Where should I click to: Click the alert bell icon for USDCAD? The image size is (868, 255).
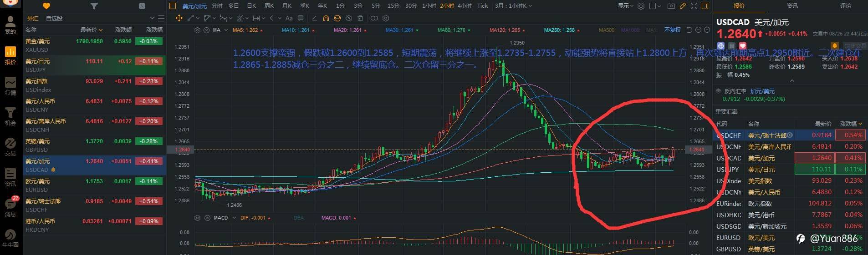pos(834,46)
